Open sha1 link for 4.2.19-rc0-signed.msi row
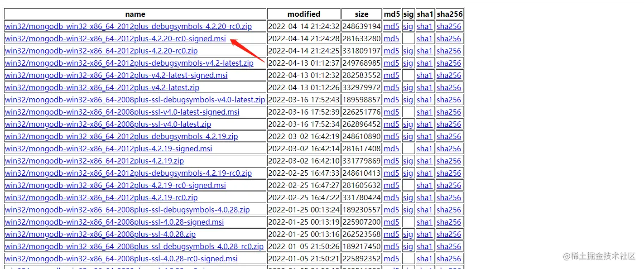 click(x=424, y=185)
